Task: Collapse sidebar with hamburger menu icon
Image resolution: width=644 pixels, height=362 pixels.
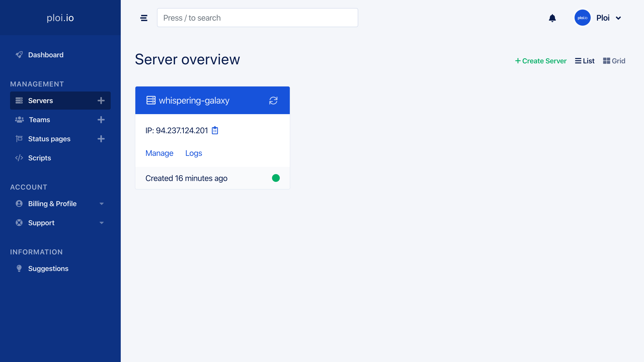Action: coord(144,18)
